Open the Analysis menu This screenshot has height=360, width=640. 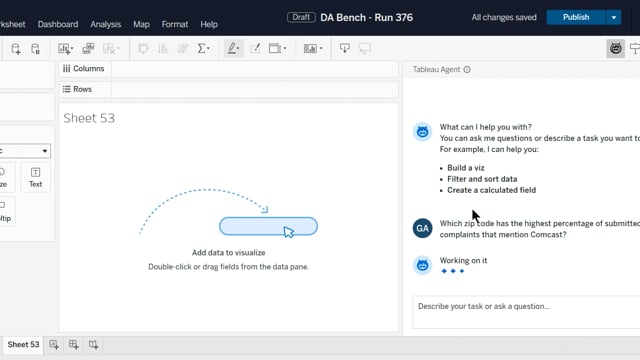[106, 24]
